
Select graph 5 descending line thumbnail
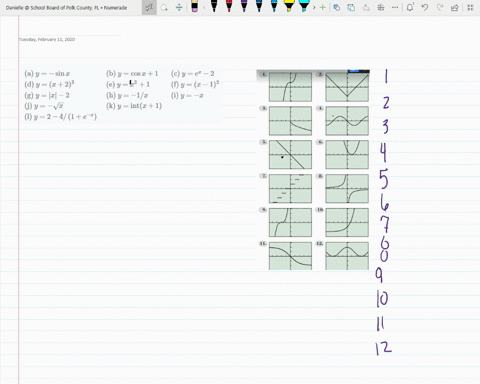tap(290, 155)
